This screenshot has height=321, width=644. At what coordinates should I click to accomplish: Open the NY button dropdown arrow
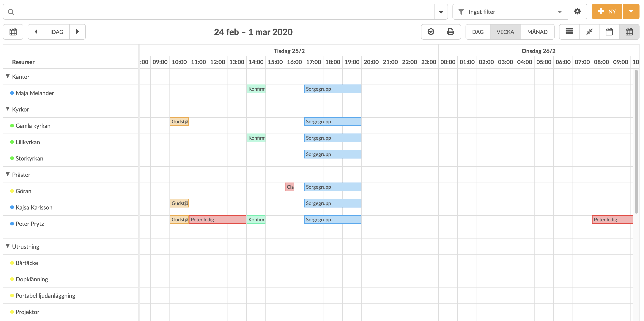coord(631,11)
